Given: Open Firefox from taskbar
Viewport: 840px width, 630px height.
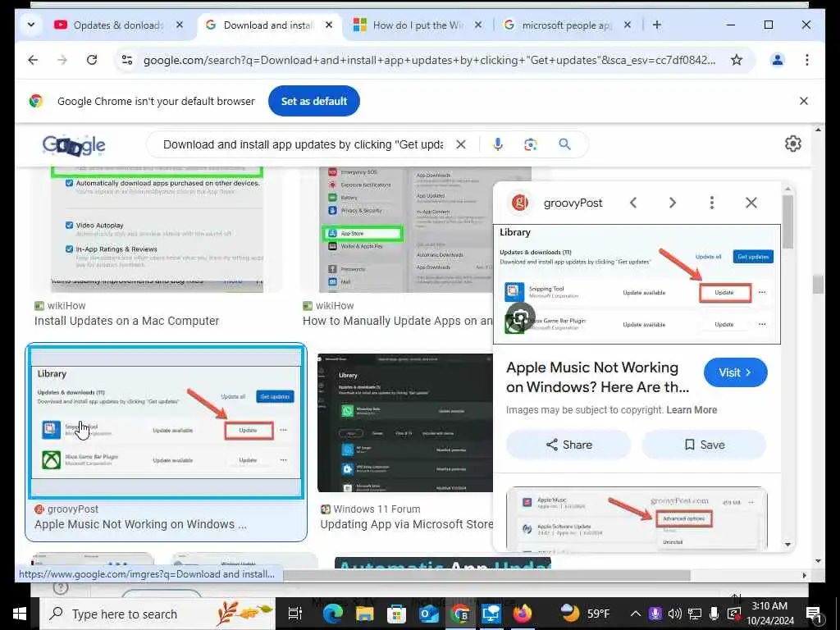Looking at the screenshot, I should 522,614.
